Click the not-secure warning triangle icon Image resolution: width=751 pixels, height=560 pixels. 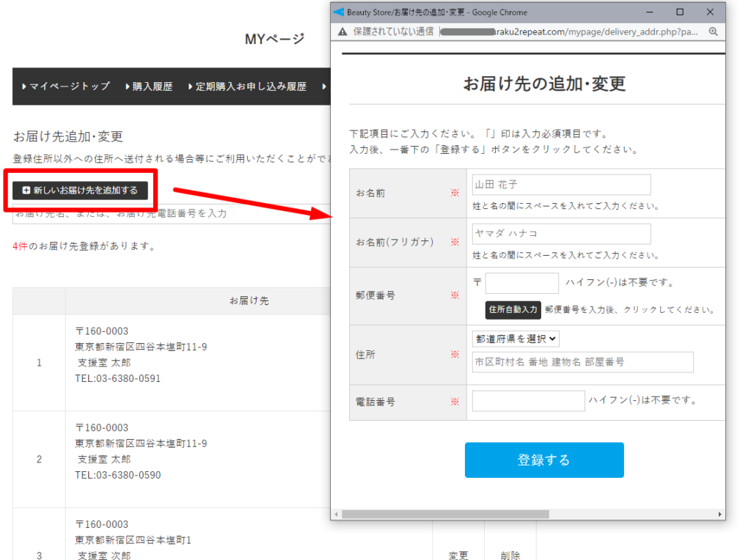point(342,32)
